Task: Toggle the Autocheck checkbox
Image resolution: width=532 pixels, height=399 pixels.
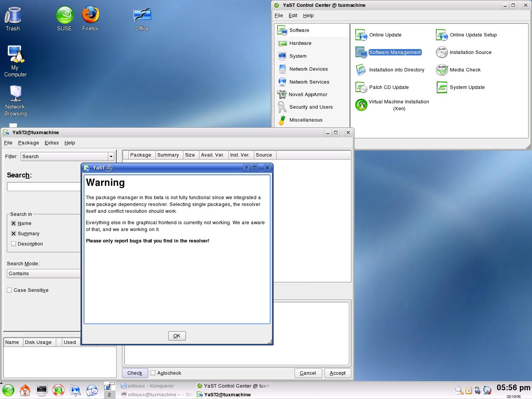Action: (153, 373)
